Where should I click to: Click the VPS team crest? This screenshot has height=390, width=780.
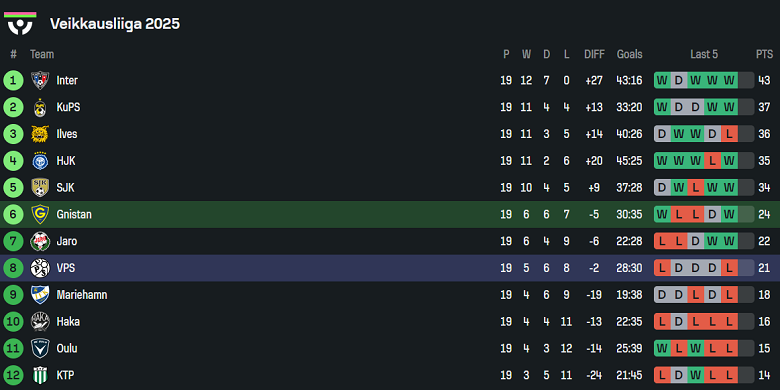pos(40,268)
